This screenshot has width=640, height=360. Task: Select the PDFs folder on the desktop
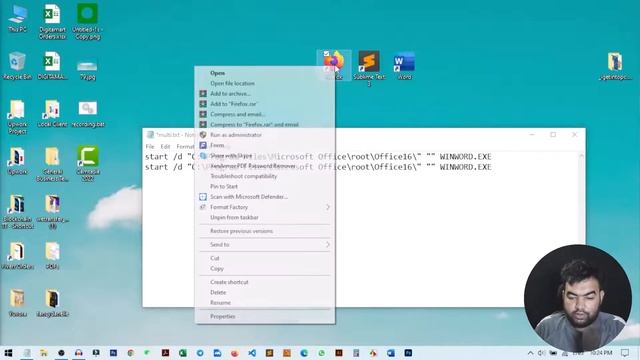[52, 256]
